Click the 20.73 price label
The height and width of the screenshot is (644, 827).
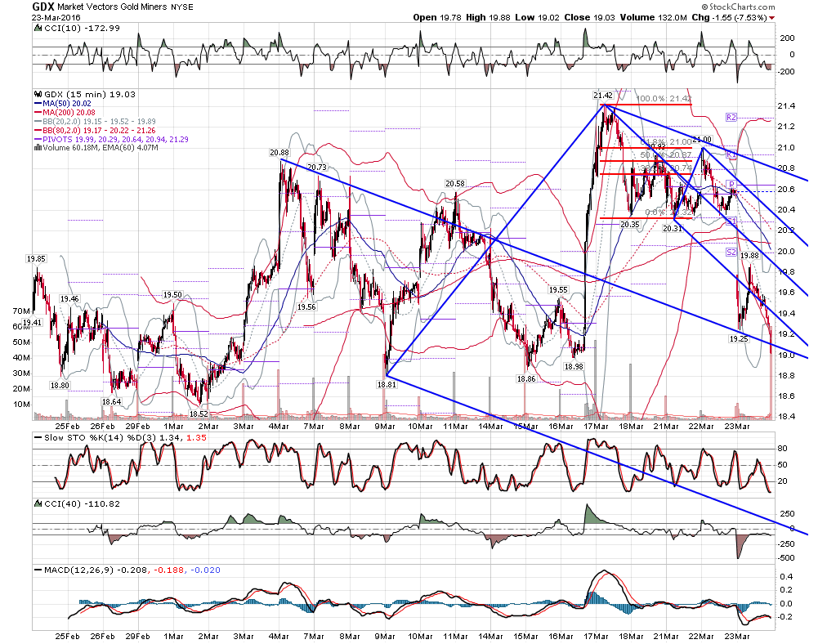coord(317,168)
